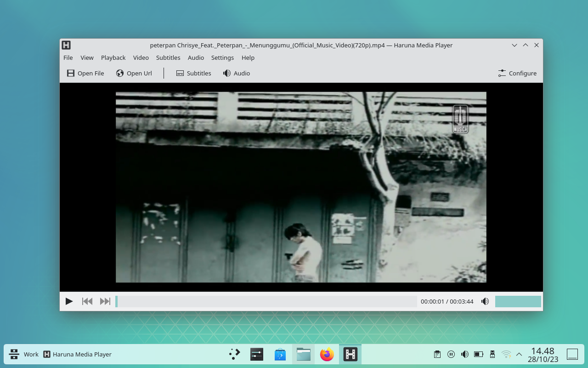Viewport: 588px width, 368px height.
Task: Click the Open Url globe button
Action: 134,73
